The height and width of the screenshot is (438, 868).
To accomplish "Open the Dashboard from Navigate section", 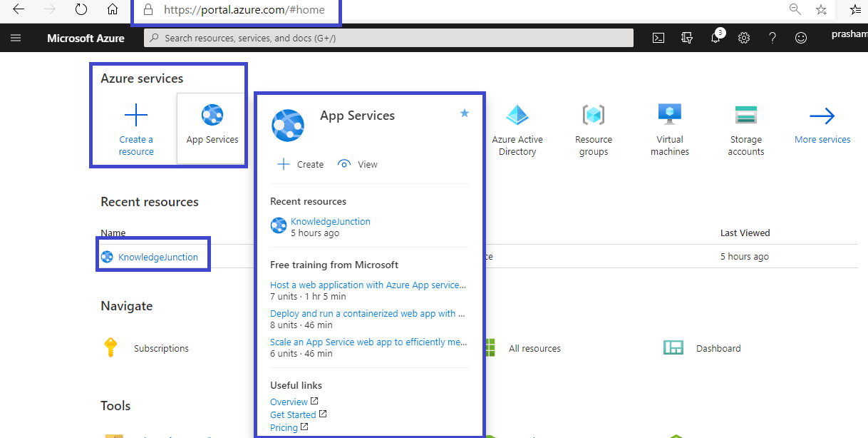I will [718, 348].
